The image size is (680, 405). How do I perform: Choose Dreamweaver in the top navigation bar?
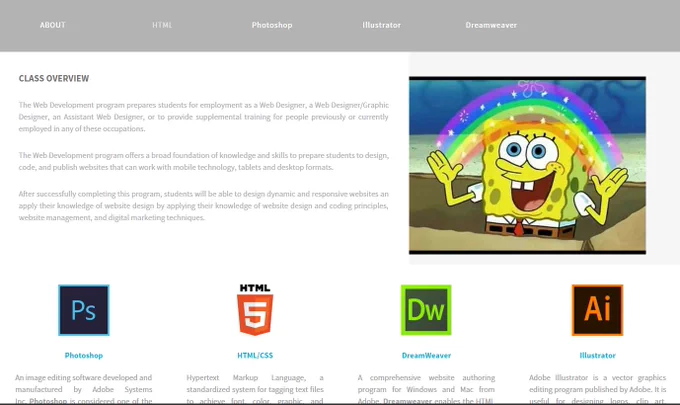click(x=491, y=25)
